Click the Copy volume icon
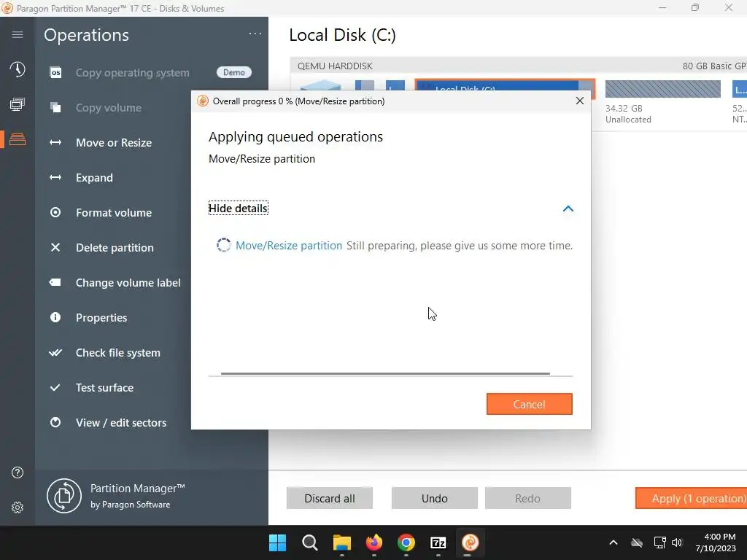 55,108
